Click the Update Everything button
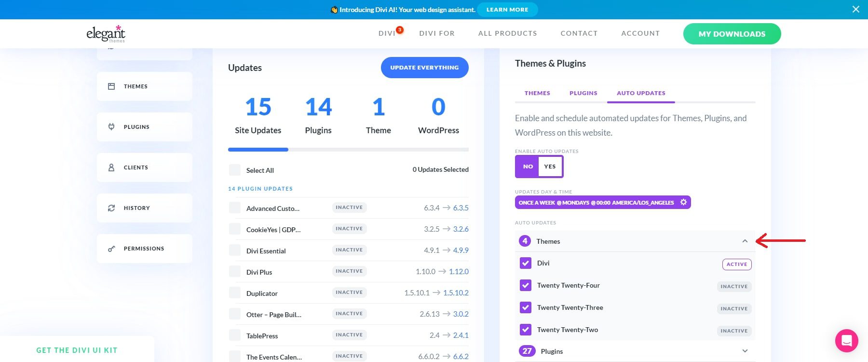Image resolution: width=868 pixels, height=362 pixels. click(x=424, y=68)
